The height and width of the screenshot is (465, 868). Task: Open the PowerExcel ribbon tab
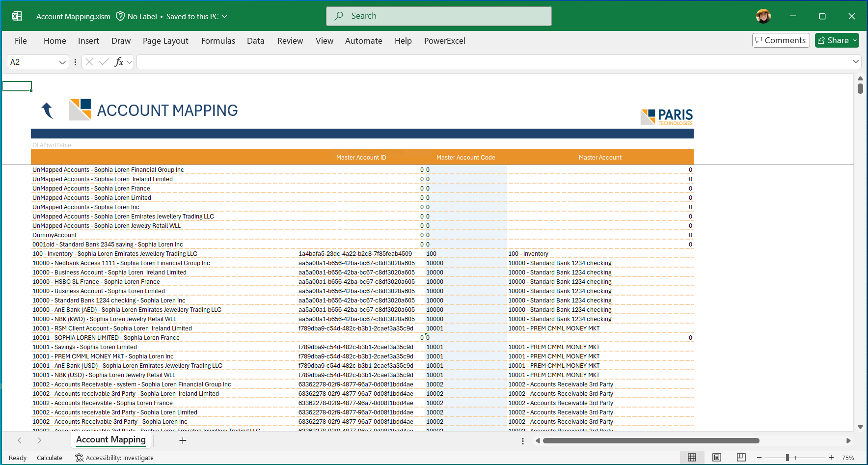444,41
